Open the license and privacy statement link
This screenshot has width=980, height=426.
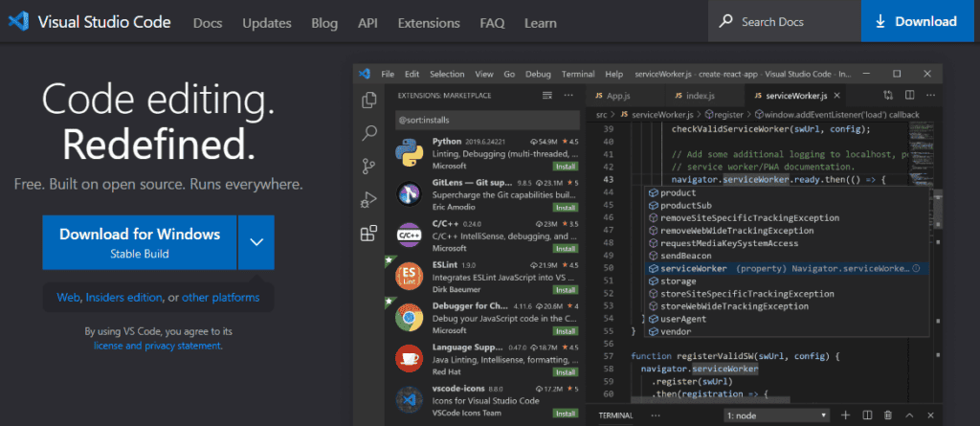point(158,346)
